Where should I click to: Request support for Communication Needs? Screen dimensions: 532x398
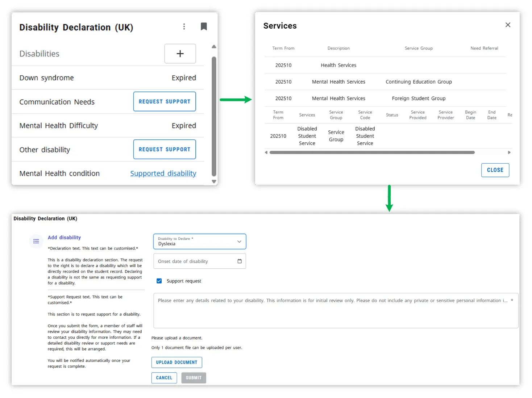tap(165, 101)
